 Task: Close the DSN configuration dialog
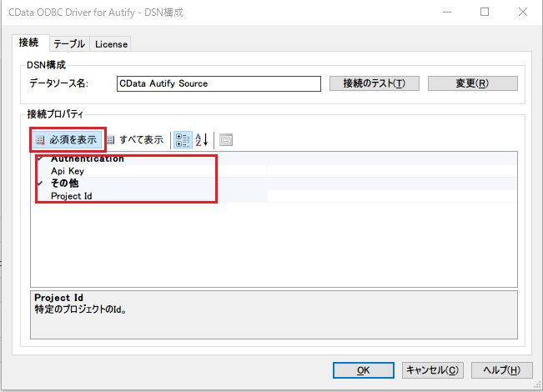point(523,13)
